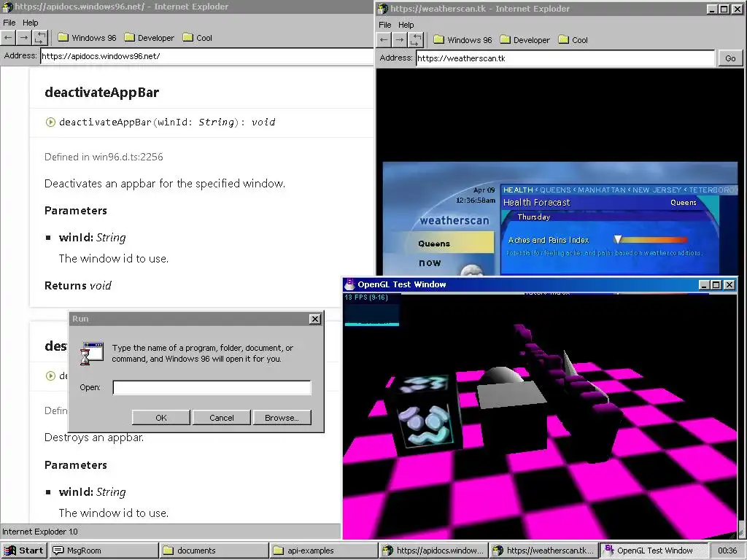Image resolution: width=747 pixels, height=560 pixels.
Task: Click Health Forecast title in weatherscan
Action: [536, 203]
